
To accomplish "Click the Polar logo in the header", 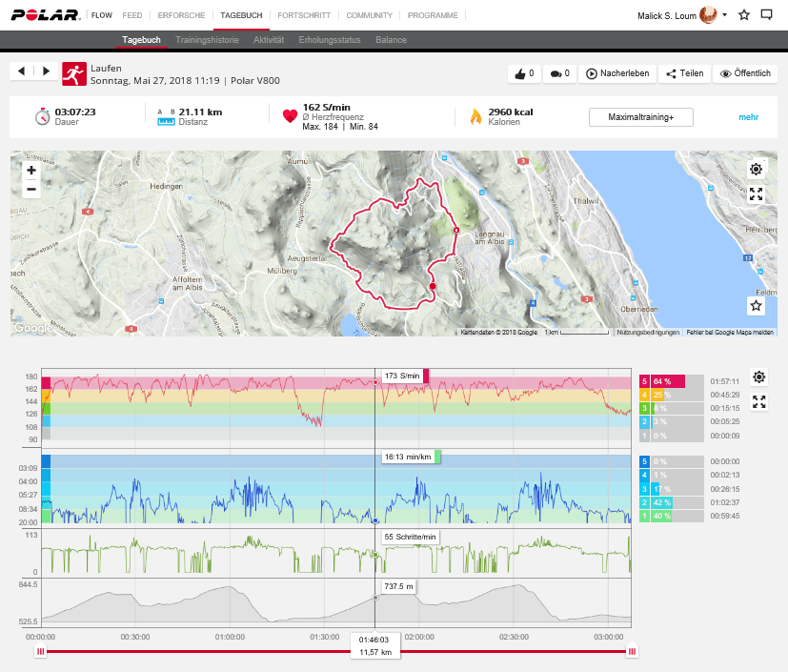I will 44,15.
